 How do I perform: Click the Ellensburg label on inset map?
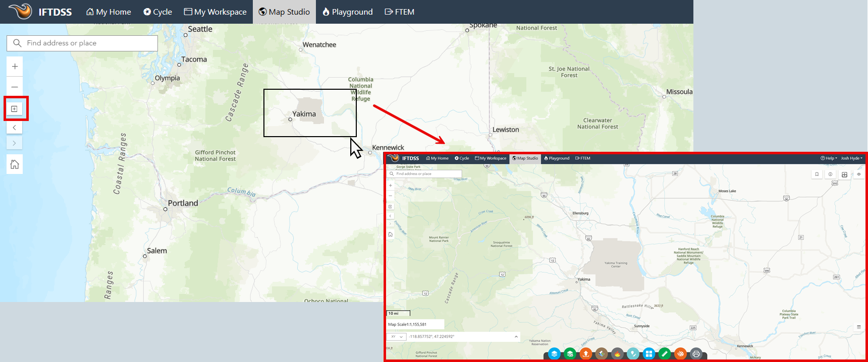580,213
